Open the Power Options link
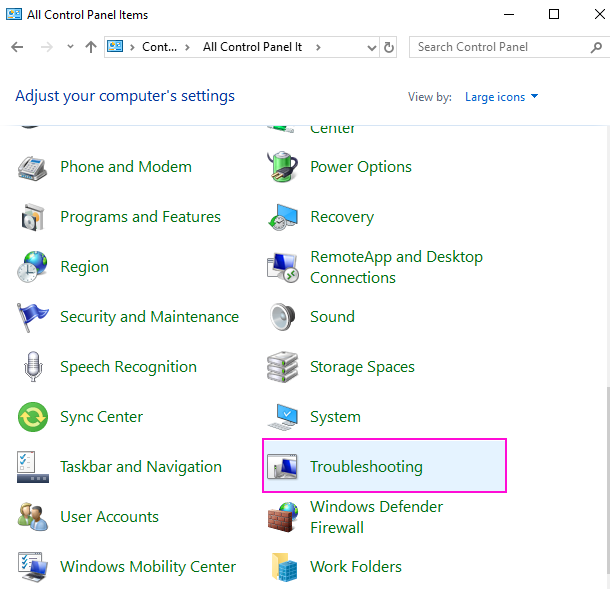 click(361, 167)
